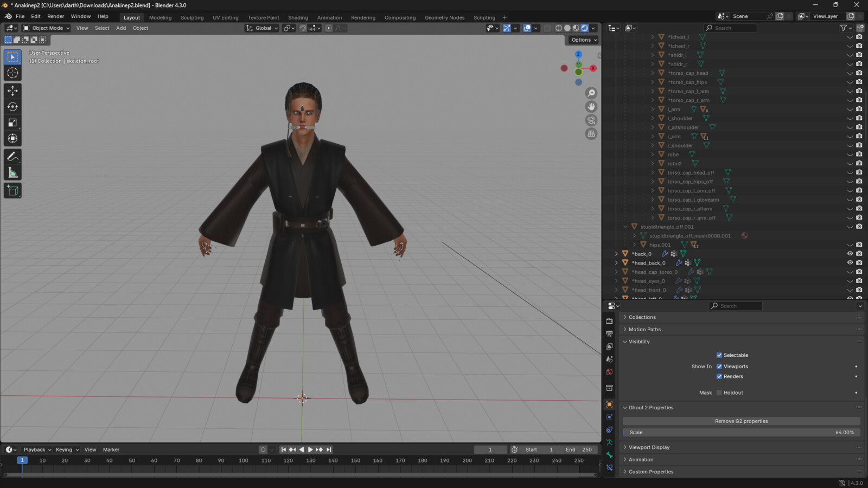
Task: Click the outliner filter funnel icon
Action: click(844, 28)
